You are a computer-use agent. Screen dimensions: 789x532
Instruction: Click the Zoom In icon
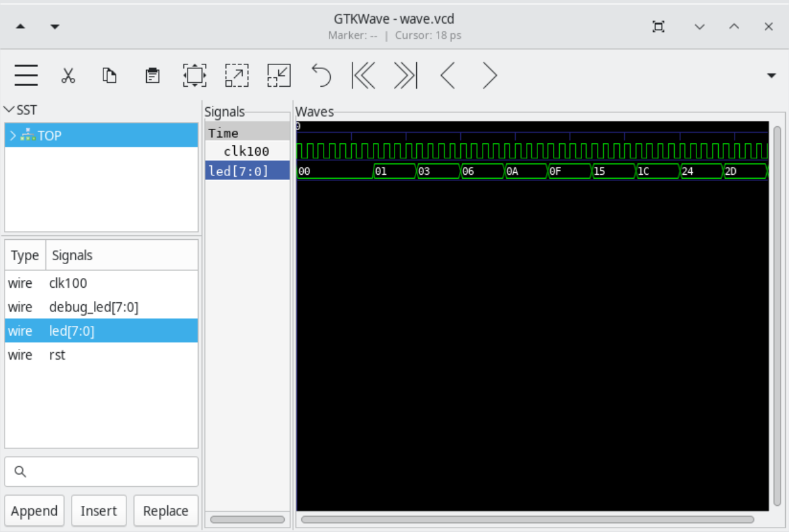pos(237,75)
